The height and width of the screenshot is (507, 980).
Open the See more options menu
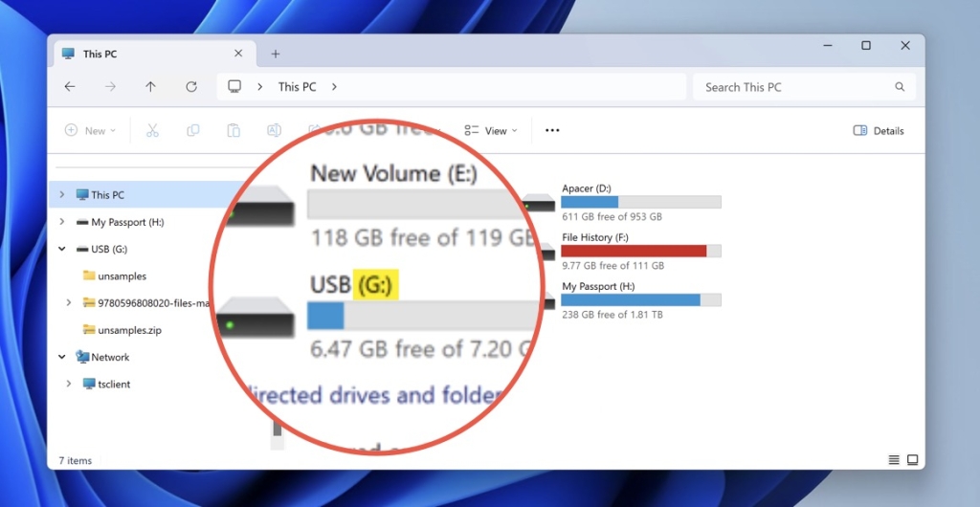pyautogui.click(x=552, y=130)
